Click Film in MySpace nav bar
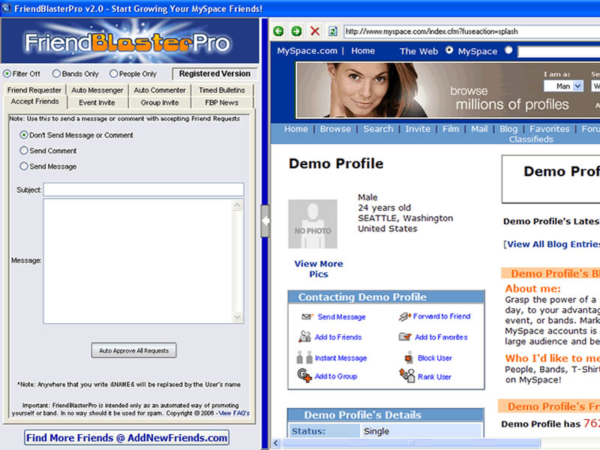 [450, 129]
